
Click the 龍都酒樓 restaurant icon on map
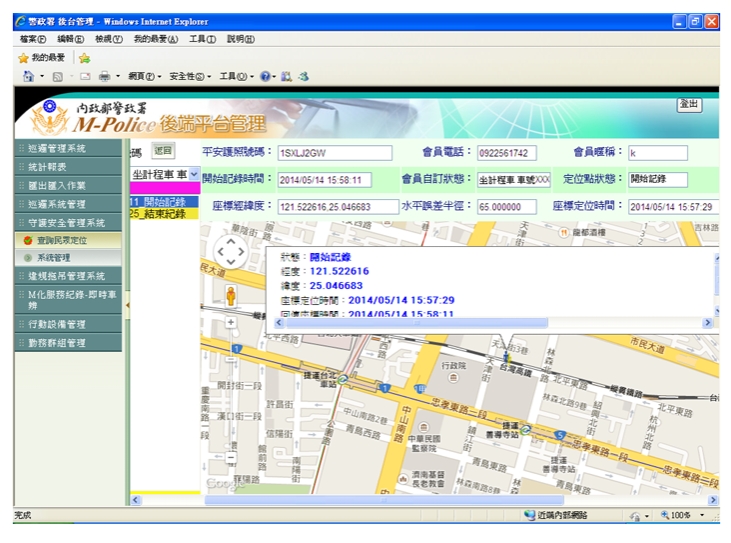click(x=564, y=232)
